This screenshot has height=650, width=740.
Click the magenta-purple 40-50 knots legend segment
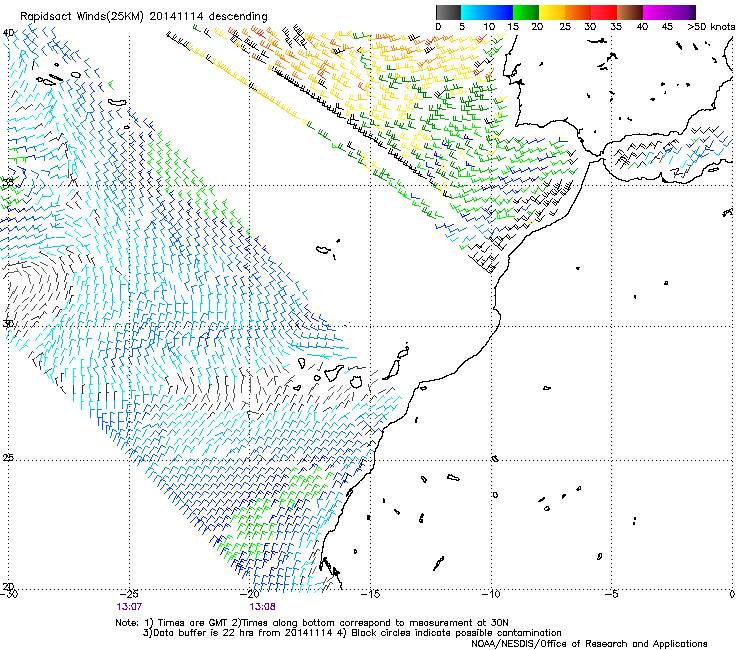tap(669, 12)
